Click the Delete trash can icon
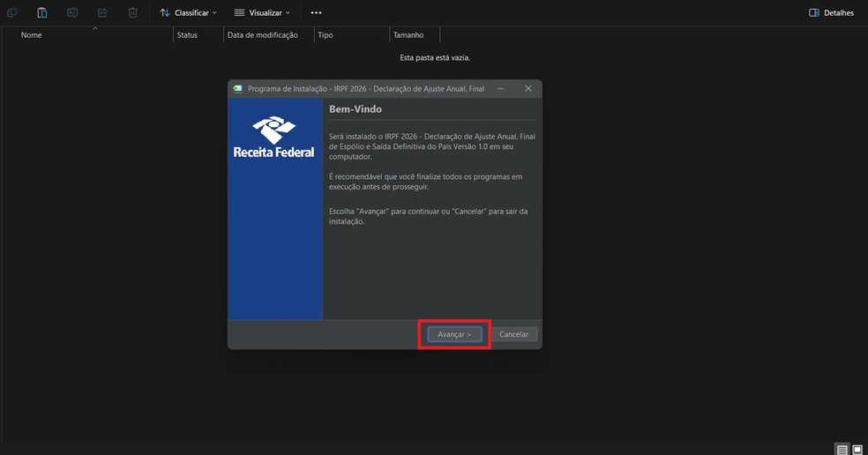Image resolution: width=868 pixels, height=455 pixels. click(x=132, y=13)
